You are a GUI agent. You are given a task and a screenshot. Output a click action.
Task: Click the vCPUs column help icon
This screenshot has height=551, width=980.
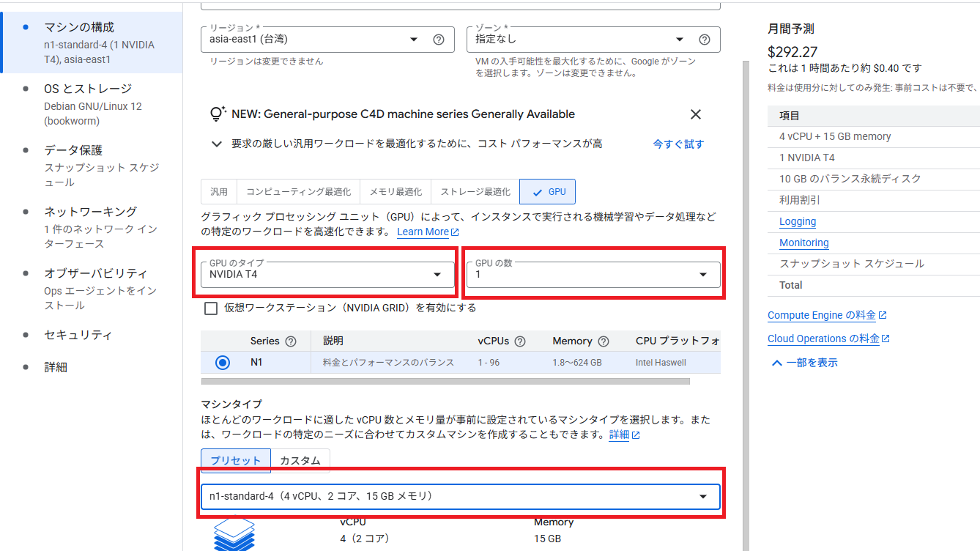tap(520, 341)
